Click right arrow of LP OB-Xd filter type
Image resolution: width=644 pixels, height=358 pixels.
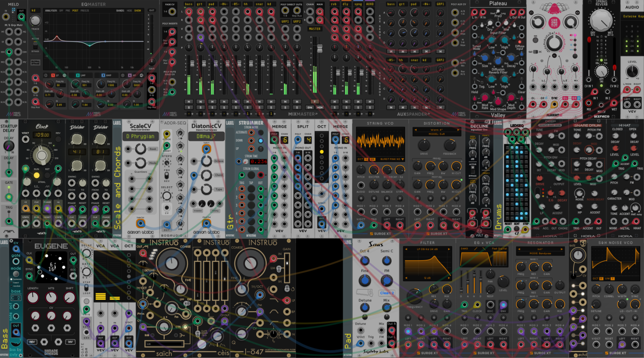pos(449,249)
